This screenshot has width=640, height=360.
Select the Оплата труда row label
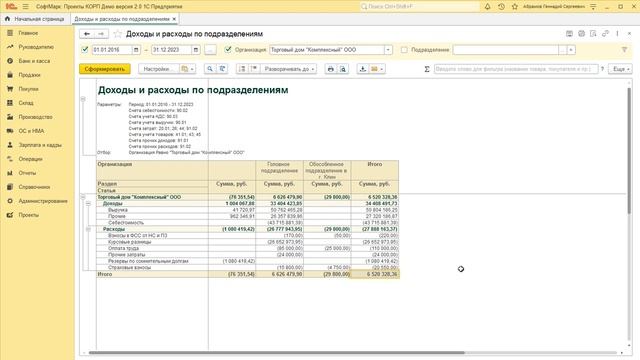[x=123, y=248]
